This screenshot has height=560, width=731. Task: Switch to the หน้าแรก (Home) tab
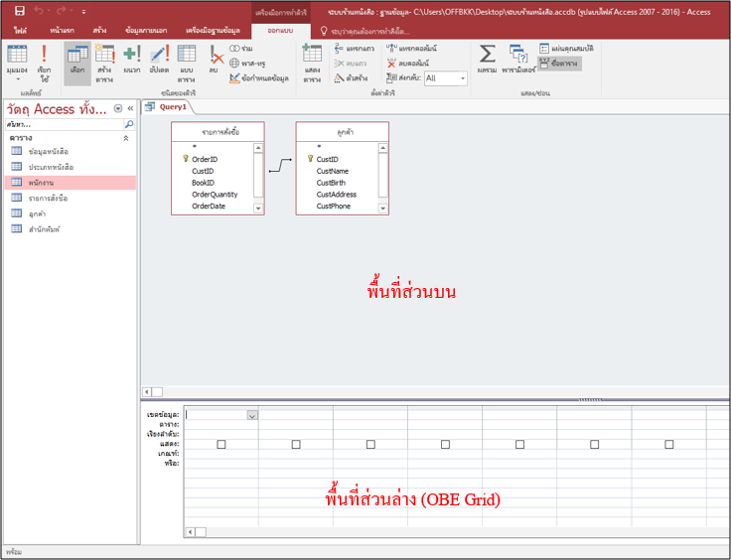(x=62, y=30)
